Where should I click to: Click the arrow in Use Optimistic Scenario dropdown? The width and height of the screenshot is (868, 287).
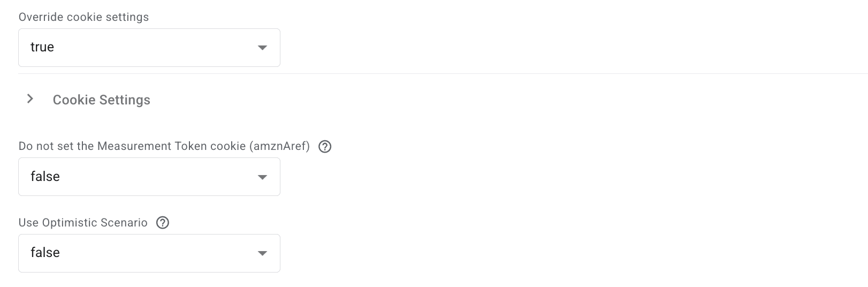coord(262,253)
